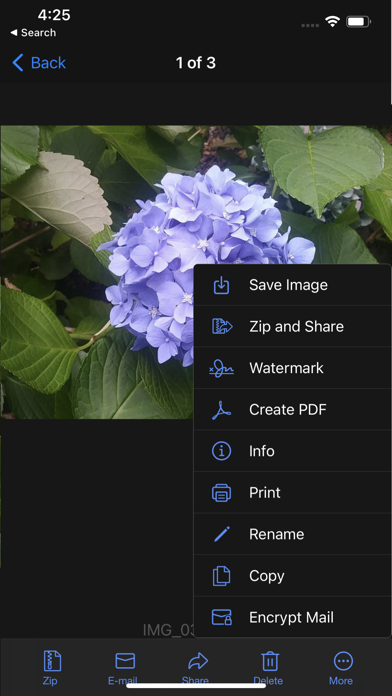Tap the Save Image text label

click(289, 285)
